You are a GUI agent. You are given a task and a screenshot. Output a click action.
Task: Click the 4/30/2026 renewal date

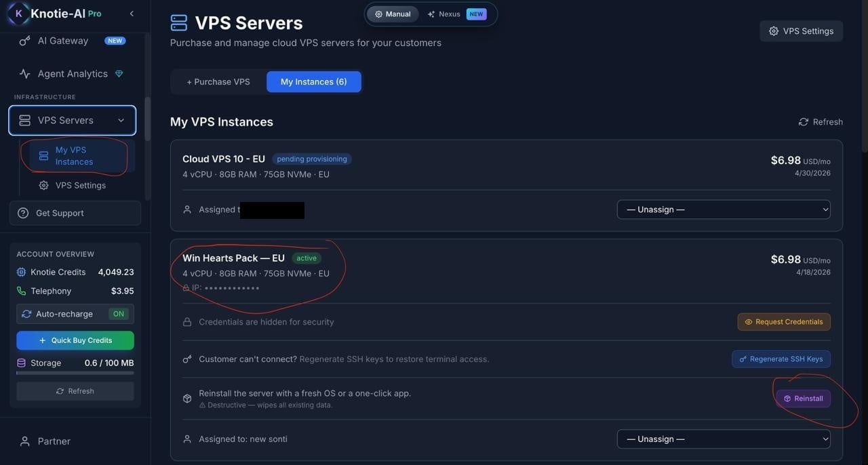coord(812,174)
